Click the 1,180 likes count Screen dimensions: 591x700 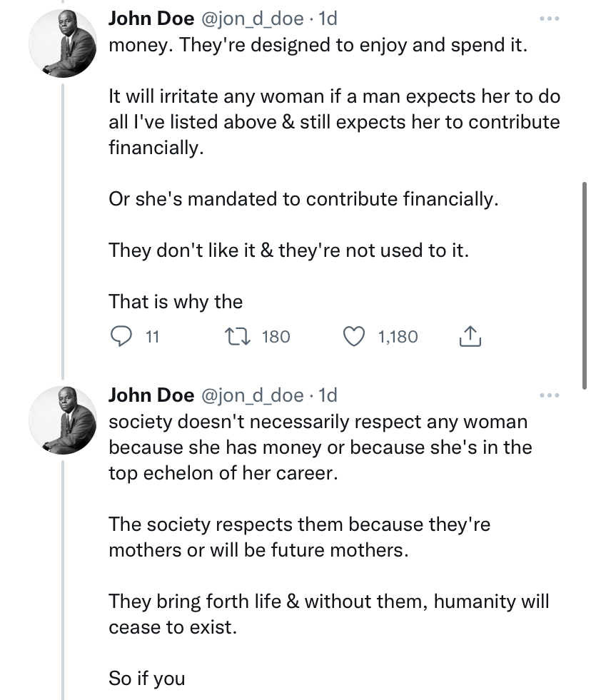click(x=395, y=337)
